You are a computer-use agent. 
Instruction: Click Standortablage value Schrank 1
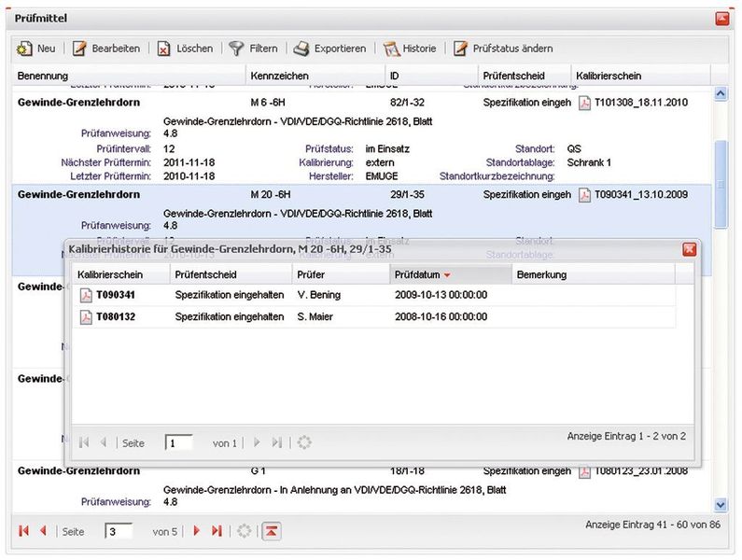[x=589, y=162]
